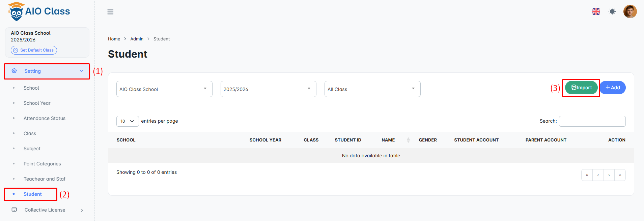Open the All Class dropdown
The image size is (644, 221).
372,89
